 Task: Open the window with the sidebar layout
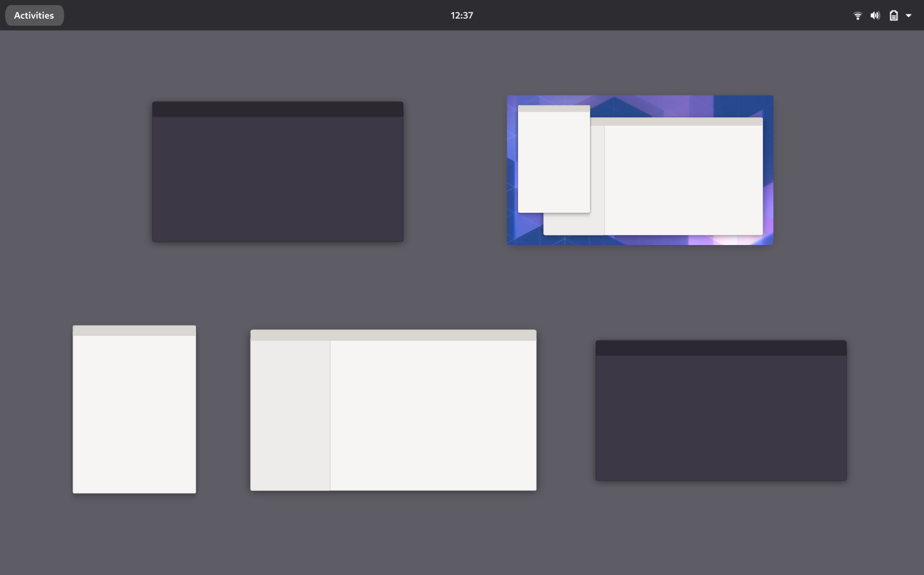(393, 410)
